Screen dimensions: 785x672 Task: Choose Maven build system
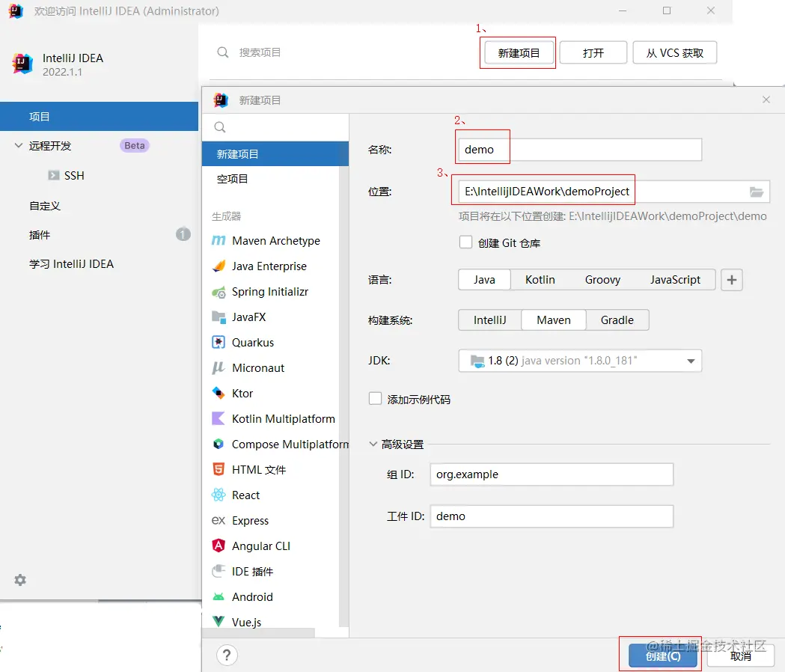point(554,320)
